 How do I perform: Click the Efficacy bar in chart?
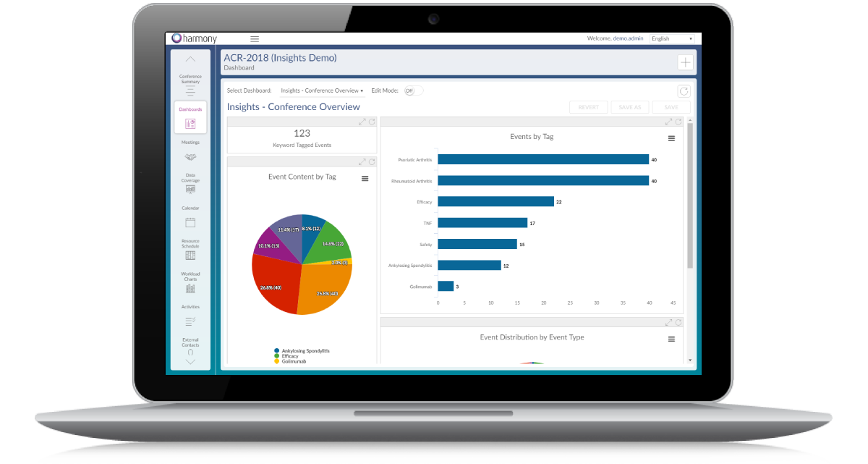495,202
